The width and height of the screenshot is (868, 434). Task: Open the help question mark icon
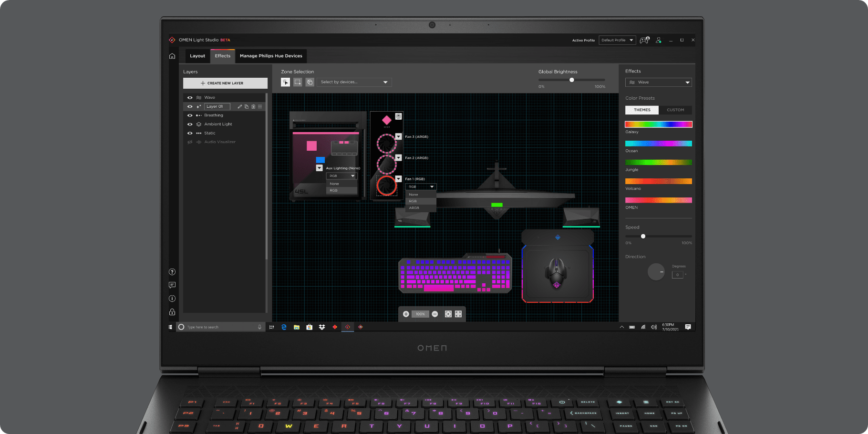tap(172, 272)
